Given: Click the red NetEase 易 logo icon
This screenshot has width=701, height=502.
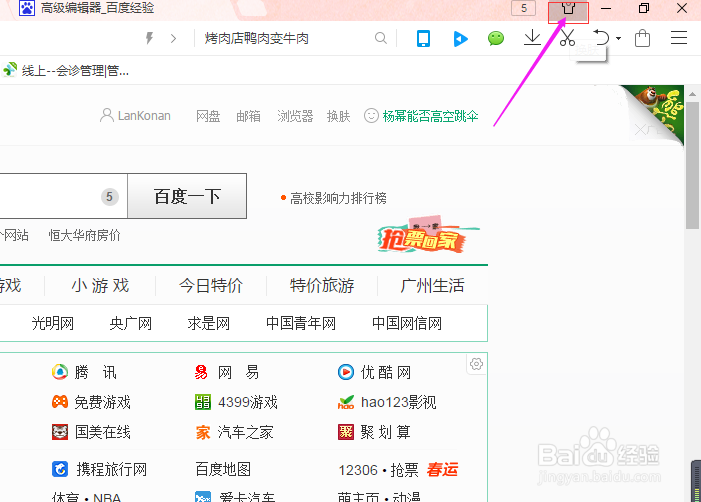Looking at the screenshot, I should tap(201, 372).
